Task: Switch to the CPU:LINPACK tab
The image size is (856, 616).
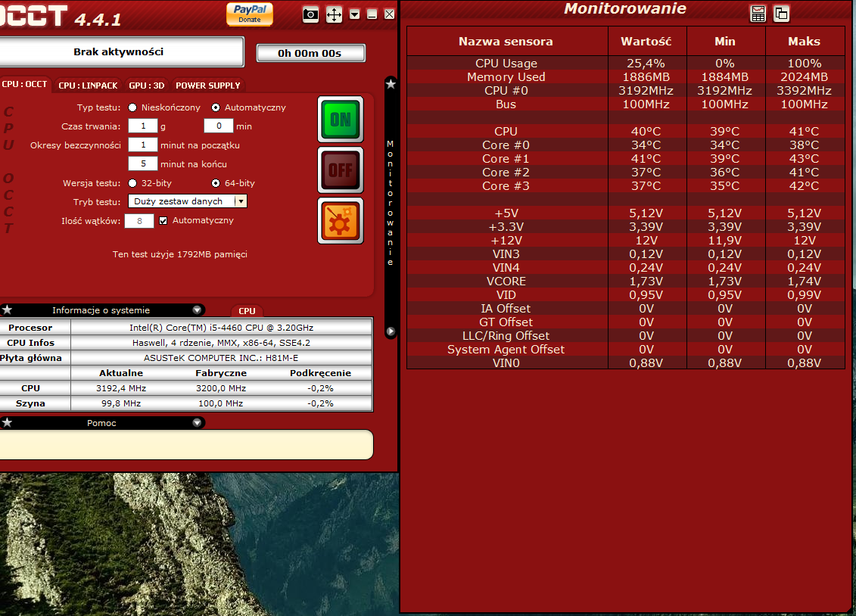Action: tap(88, 86)
